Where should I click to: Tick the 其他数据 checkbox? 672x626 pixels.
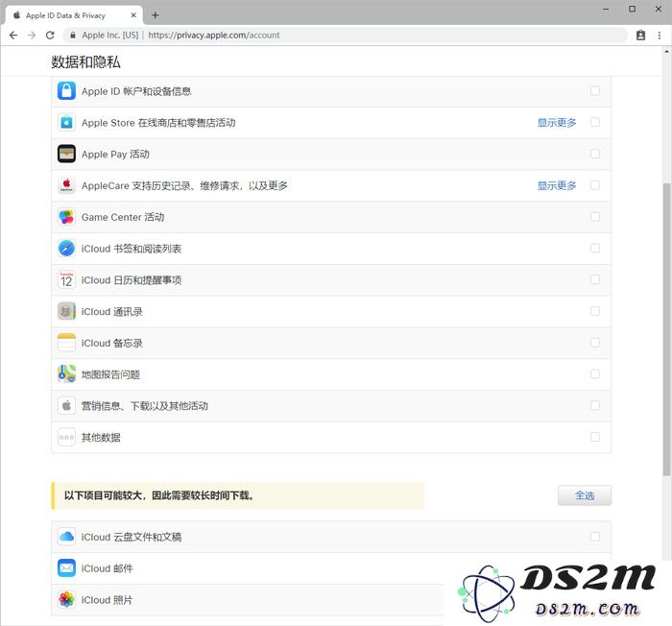[595, 437]
